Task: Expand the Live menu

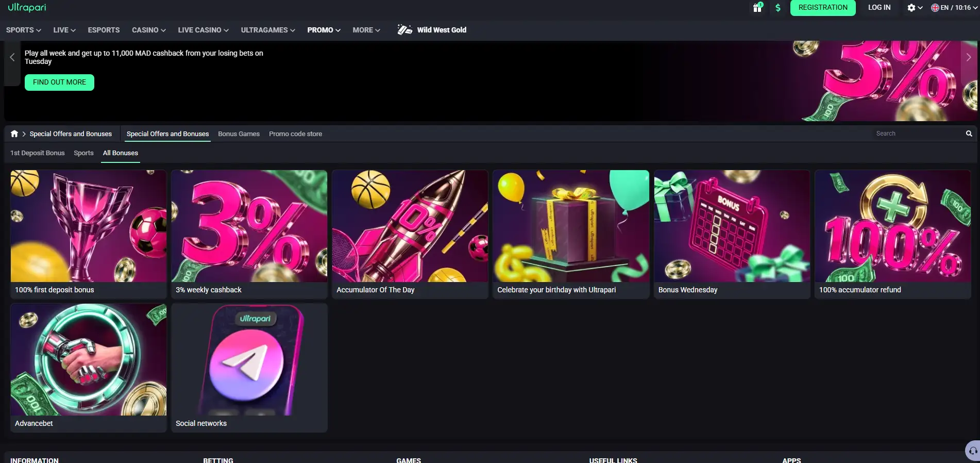Action: pyautogui.click(x=64, y=30)
